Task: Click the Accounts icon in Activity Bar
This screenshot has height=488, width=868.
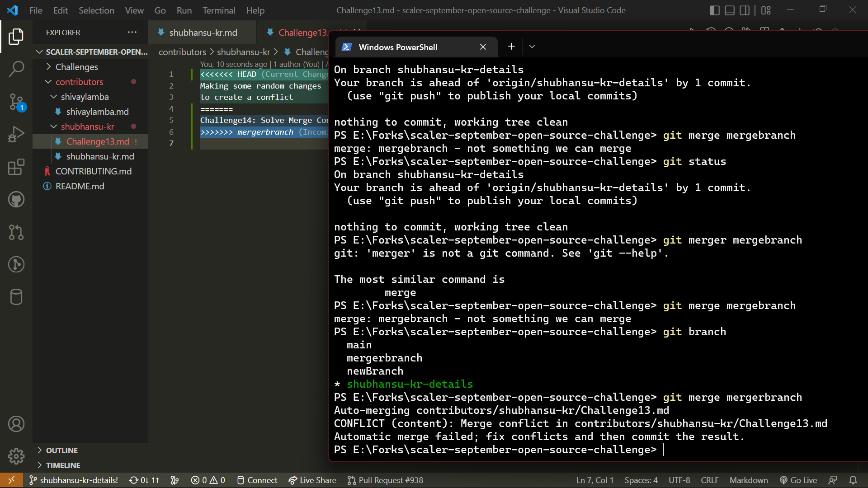Action: click(x=16, y=424)
